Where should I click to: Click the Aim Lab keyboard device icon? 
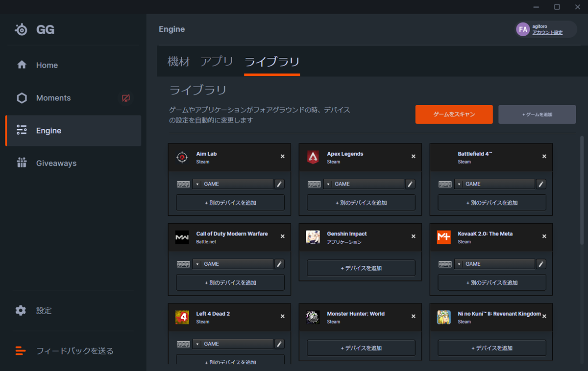[183, 185]
